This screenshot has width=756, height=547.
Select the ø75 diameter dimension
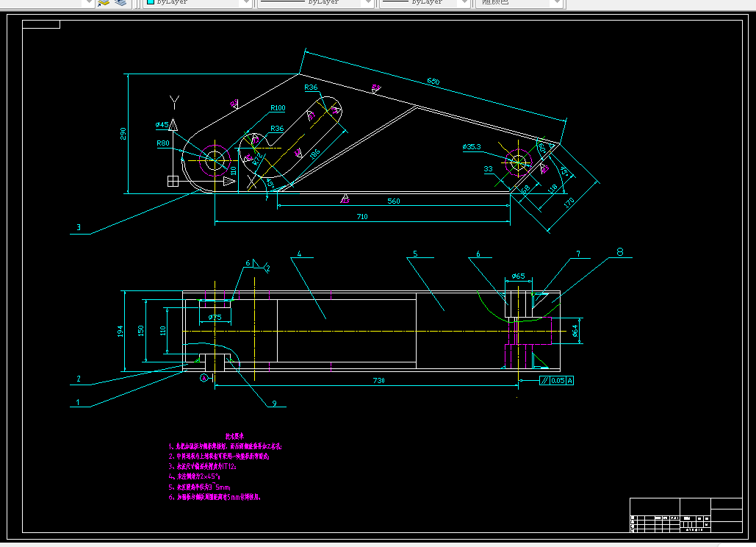215,317
